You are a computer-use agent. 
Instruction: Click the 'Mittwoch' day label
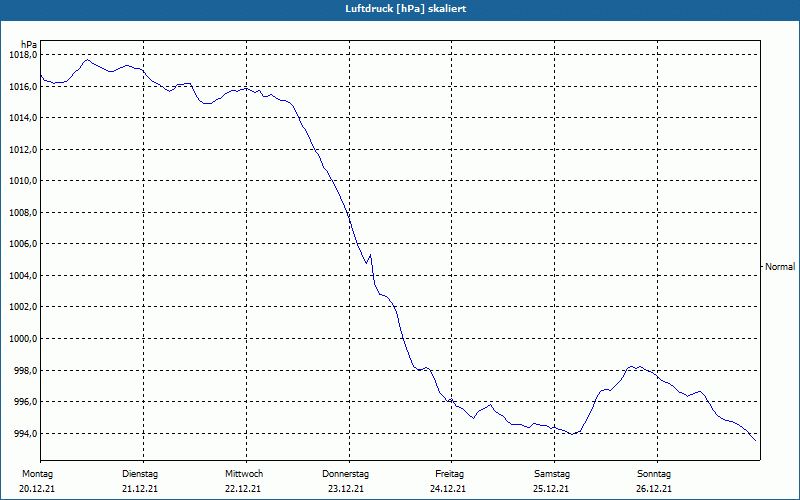click(x=244, y=474)
